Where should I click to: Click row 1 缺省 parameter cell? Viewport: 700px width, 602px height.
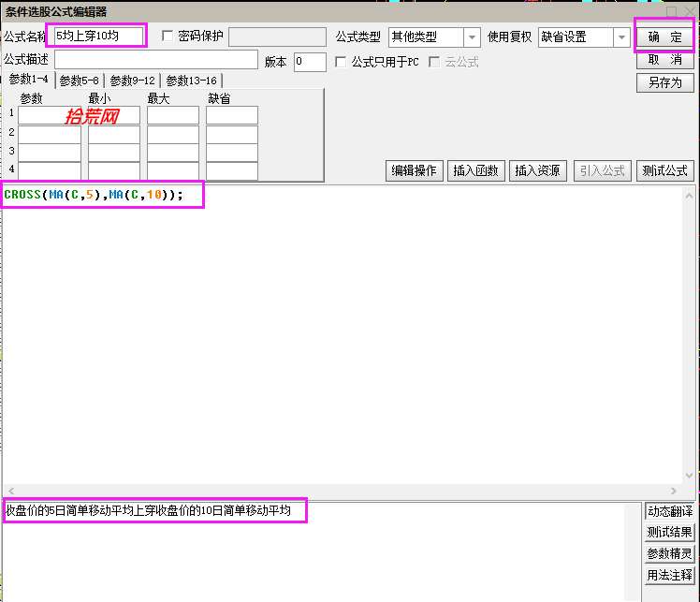(x=232, y=115)
